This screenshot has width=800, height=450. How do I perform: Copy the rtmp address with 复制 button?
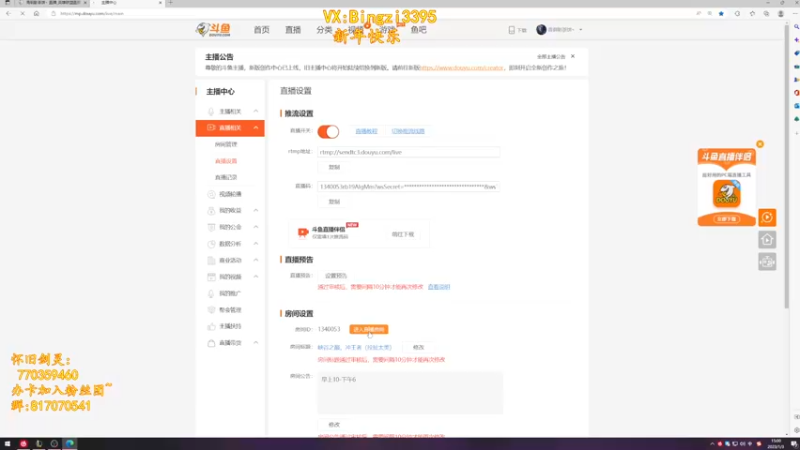[334, 167]
